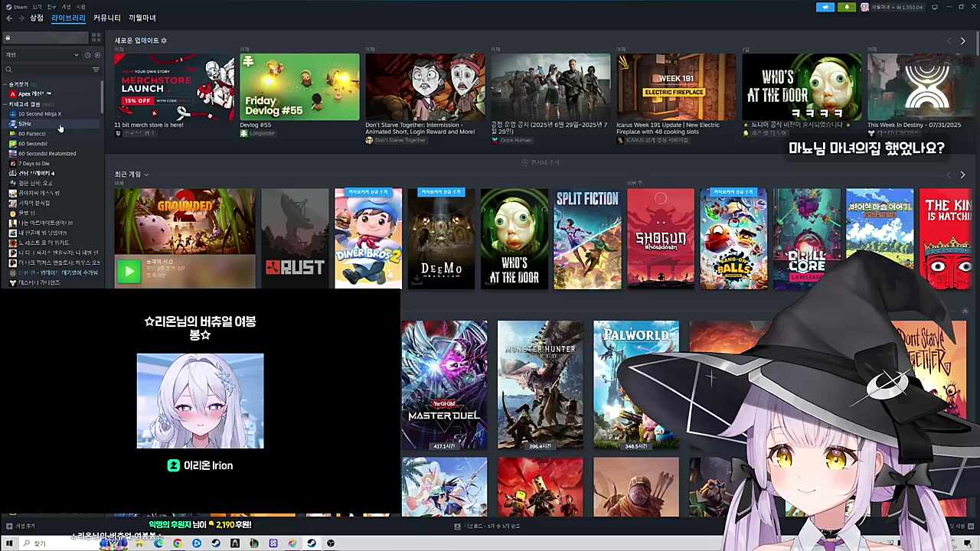This screenshot has height=551, width=980.
Task: Open the Store tab
Action: click(x=37, y=18)
